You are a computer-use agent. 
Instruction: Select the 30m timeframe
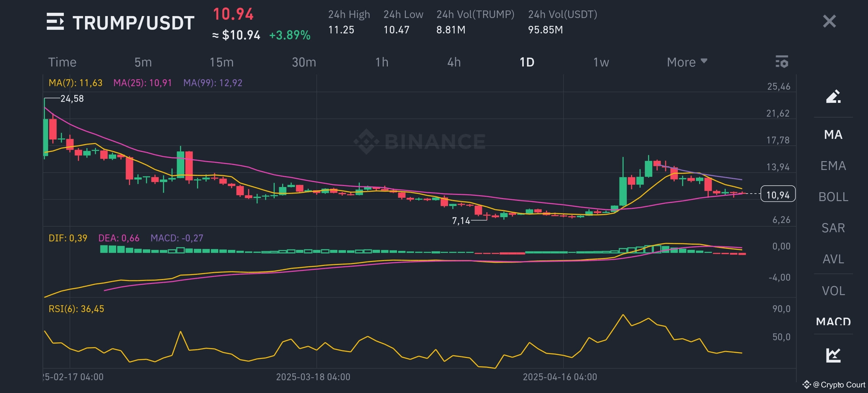(304, 62)
